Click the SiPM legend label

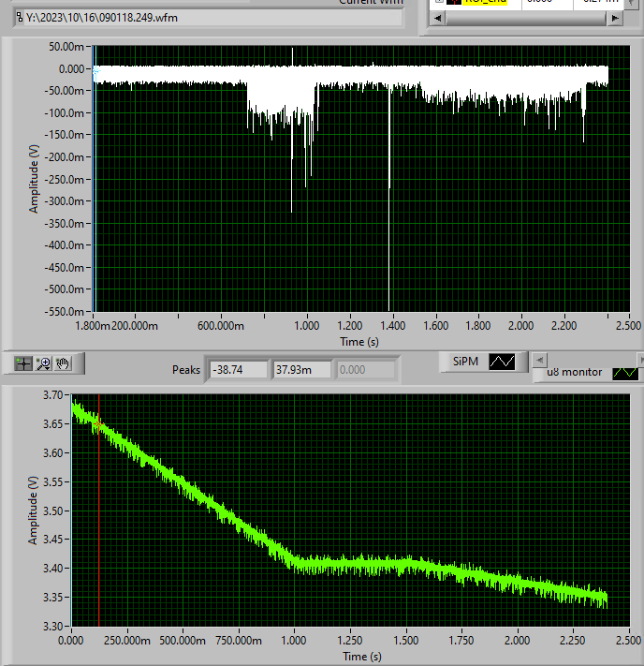(x=465, y=362)
